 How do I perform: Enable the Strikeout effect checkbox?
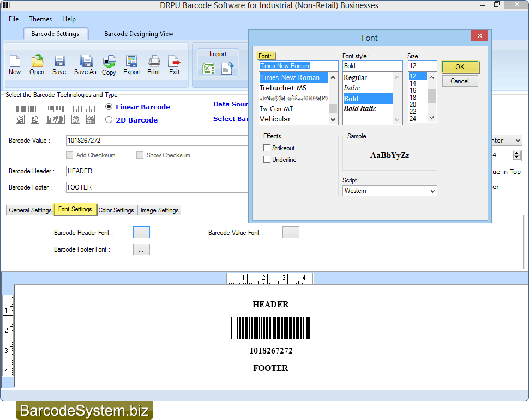click(267, 148)
